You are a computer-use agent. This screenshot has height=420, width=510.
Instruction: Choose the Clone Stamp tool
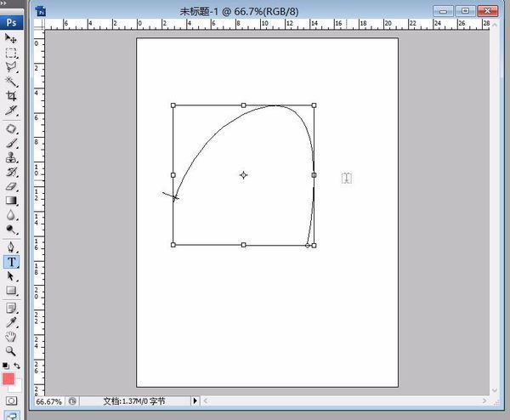point(11,156)
